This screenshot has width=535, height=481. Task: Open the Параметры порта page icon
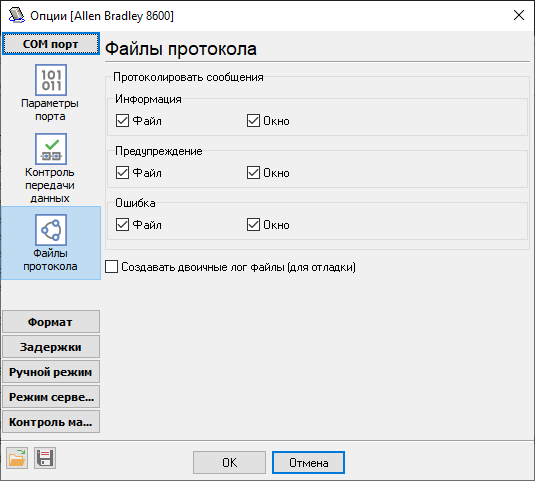51,80
